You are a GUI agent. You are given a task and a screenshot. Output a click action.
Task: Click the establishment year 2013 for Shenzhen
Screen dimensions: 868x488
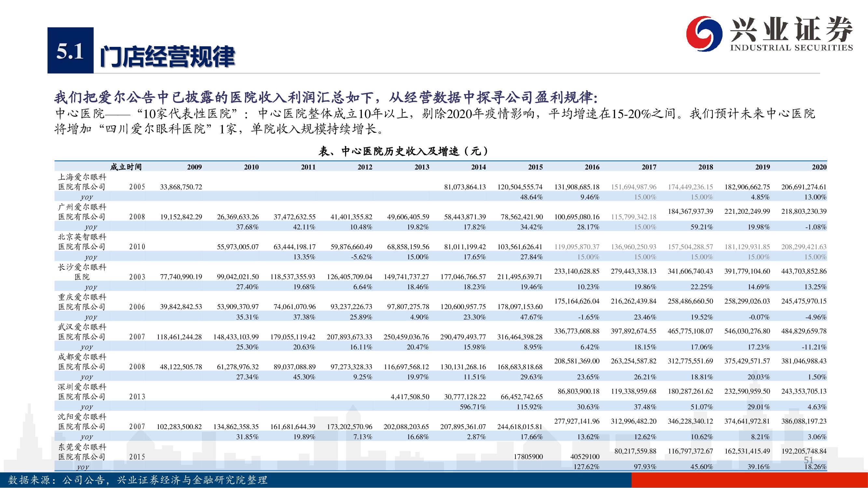[x=137, y=397]
